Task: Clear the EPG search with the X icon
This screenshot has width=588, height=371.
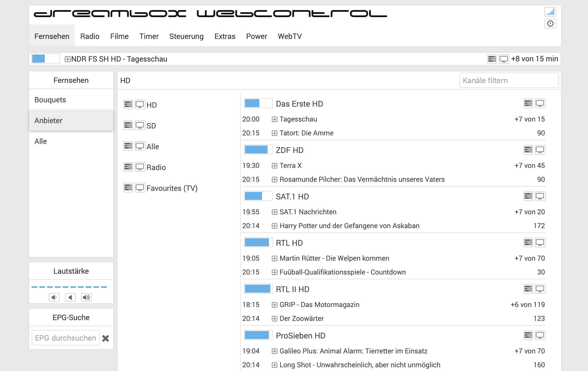Action: [x=106, y=338]
